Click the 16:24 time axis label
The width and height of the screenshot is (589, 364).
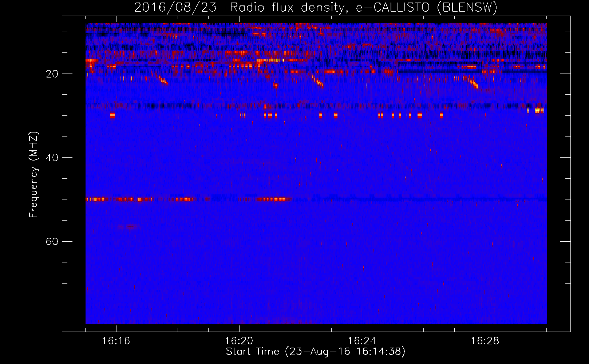[362, 341]
